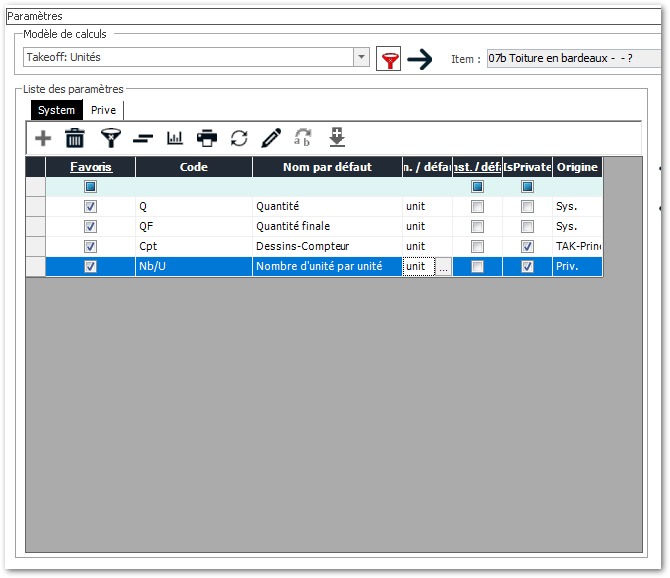
Task: Click the plus icon to add a parameter
Action: pyautogui.click(x=43, y=138)
